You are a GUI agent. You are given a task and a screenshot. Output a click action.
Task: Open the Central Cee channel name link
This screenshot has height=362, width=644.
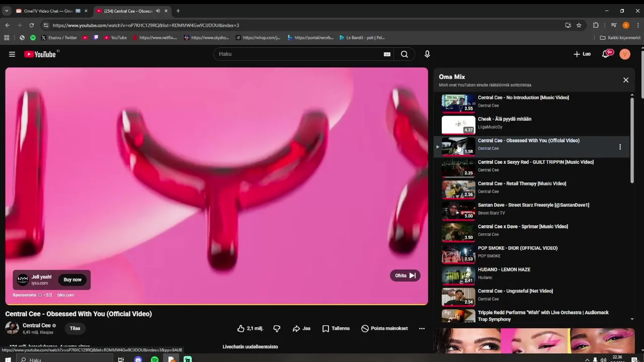tap(36, 325)
